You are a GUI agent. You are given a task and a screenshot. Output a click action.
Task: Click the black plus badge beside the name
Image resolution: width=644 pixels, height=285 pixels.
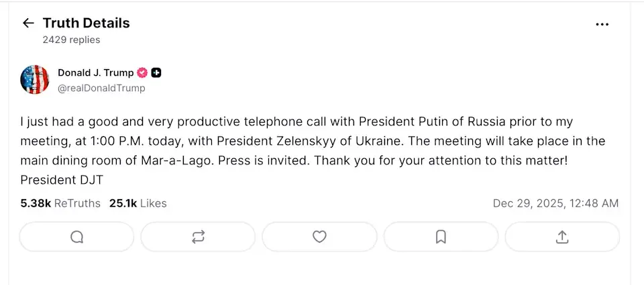tap(156, 73)
